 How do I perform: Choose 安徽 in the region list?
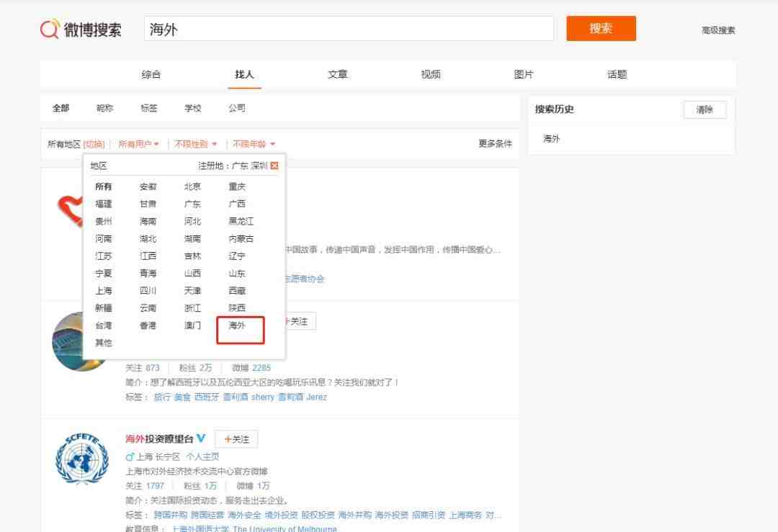click(148, 186)
